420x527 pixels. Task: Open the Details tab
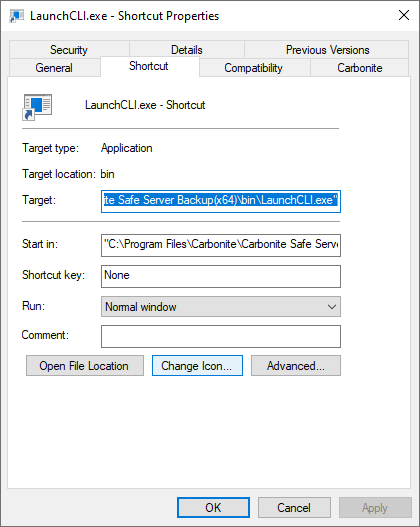click(x=187, y=50)
